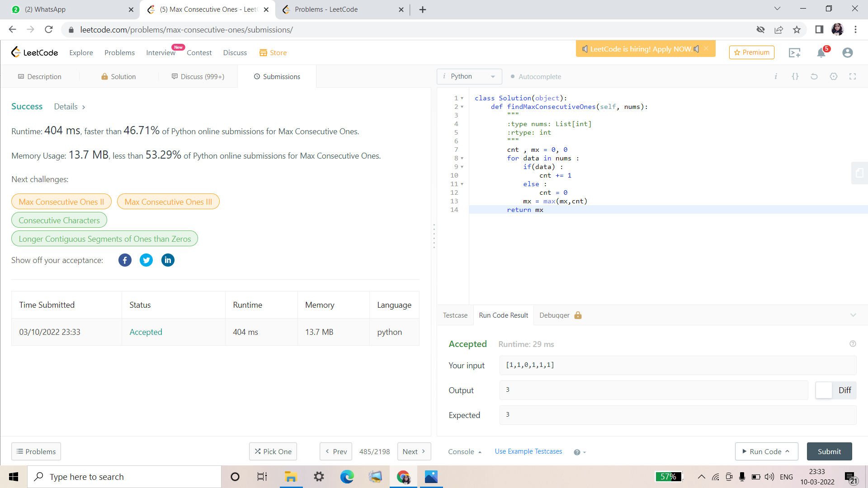
Task: Click the browser address bar
Action: pos(407,30)
